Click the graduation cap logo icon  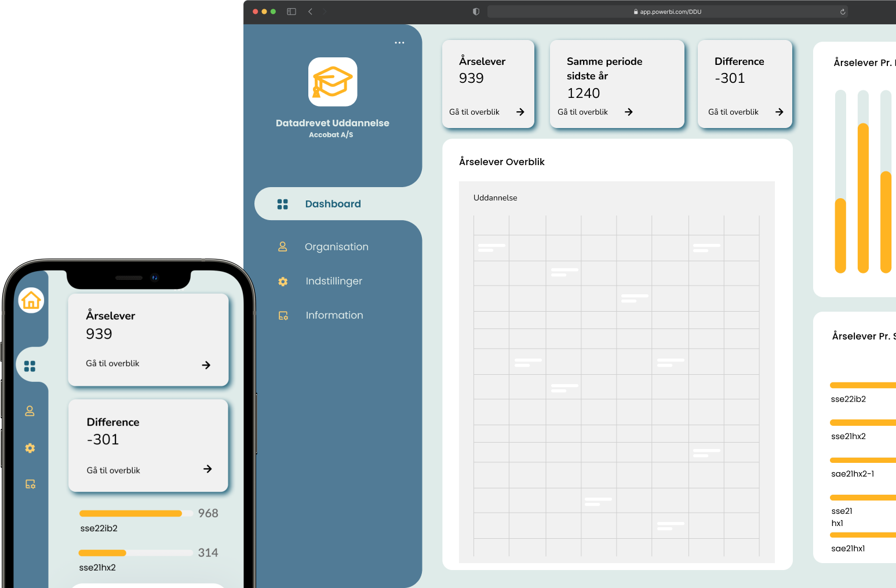coord(333,82)
